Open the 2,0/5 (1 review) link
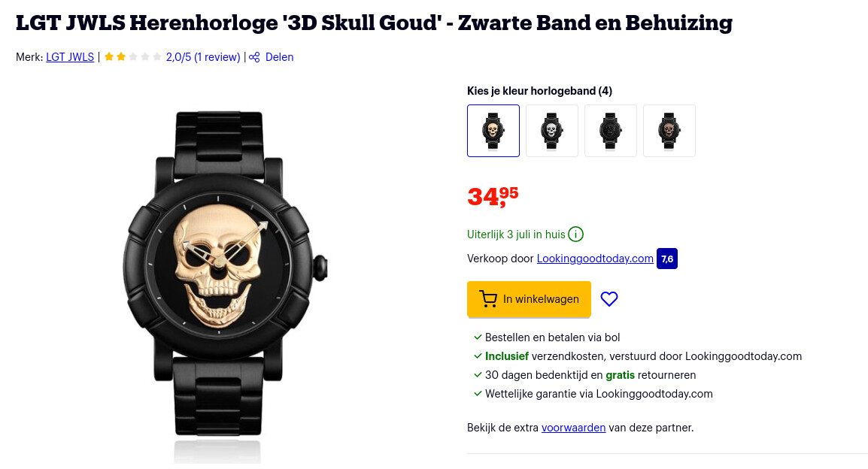 [x=203, y=57]
